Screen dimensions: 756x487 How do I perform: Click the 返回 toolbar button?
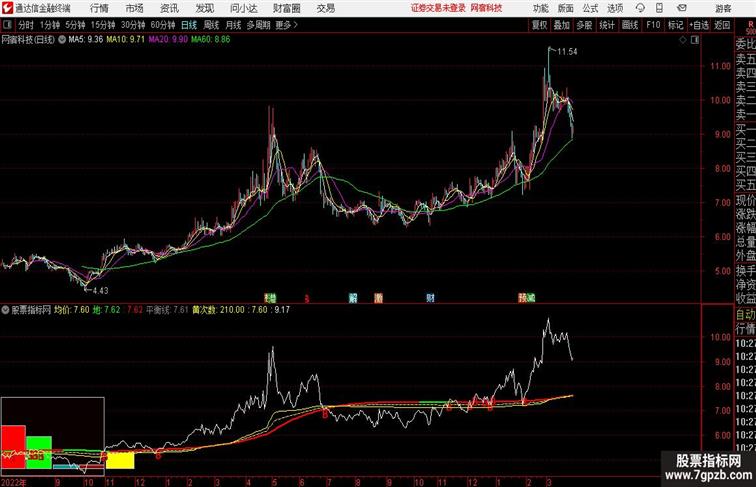pos(722,25)
